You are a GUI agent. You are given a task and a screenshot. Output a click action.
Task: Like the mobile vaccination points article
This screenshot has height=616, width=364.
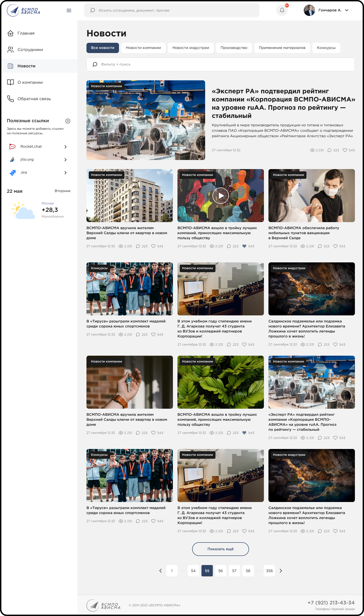pos(335,246)
